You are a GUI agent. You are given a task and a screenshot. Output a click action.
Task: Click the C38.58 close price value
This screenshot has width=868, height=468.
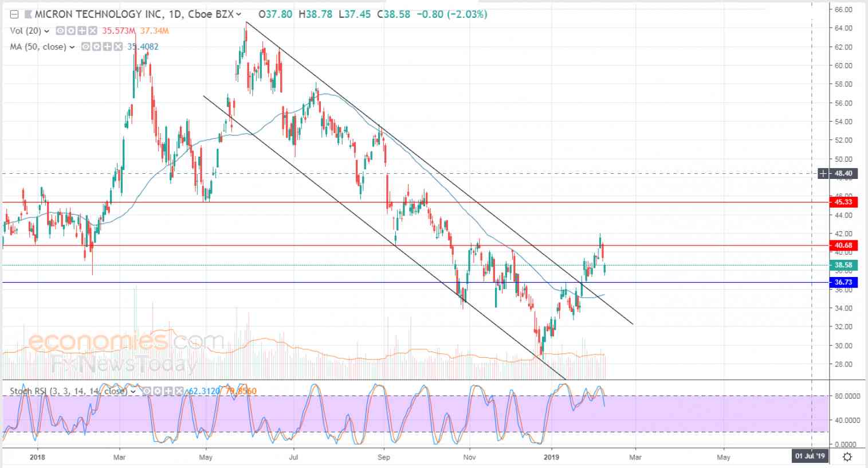point(394,14)
